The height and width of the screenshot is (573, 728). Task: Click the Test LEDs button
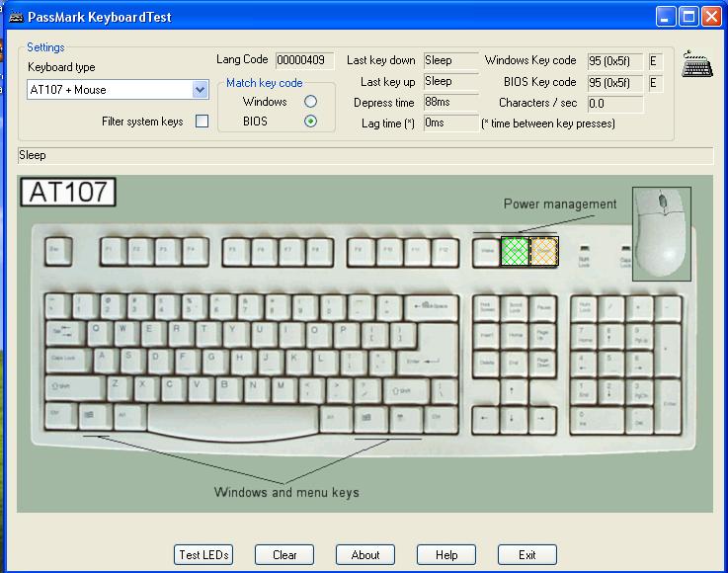203,555
